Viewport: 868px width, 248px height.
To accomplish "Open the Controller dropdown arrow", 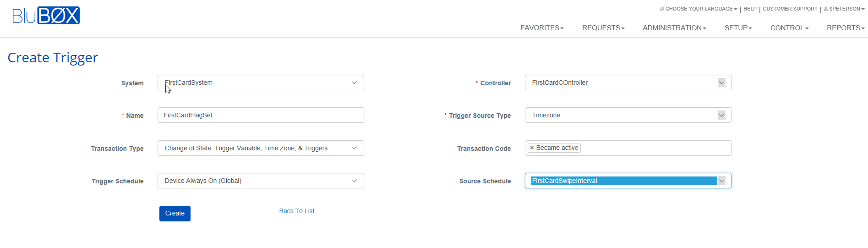I will (721, 83).
